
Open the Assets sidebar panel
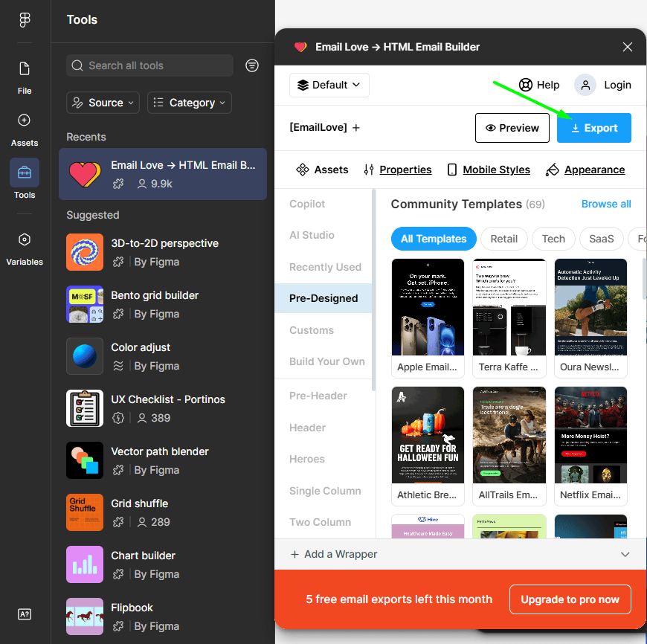coord(25,129)
